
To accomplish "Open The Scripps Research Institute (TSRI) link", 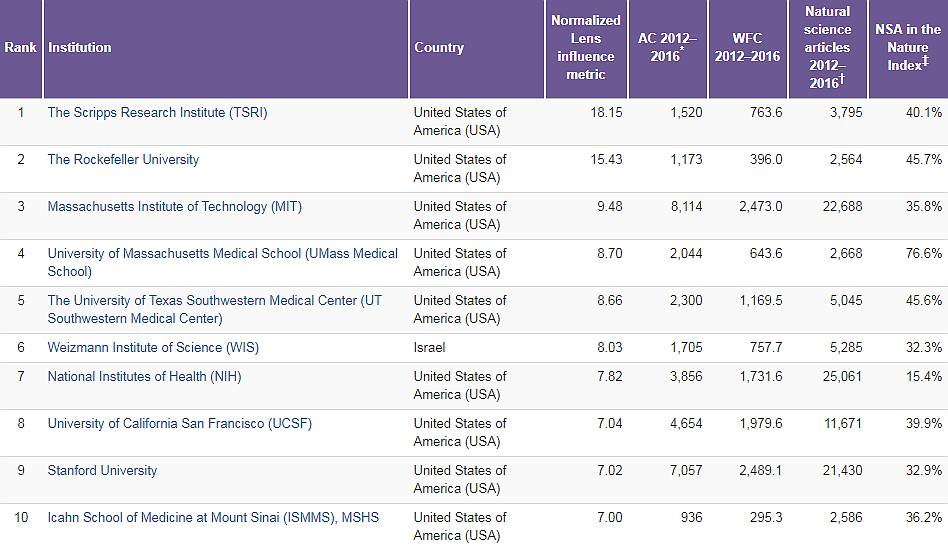I will click(x=157, y=112).
